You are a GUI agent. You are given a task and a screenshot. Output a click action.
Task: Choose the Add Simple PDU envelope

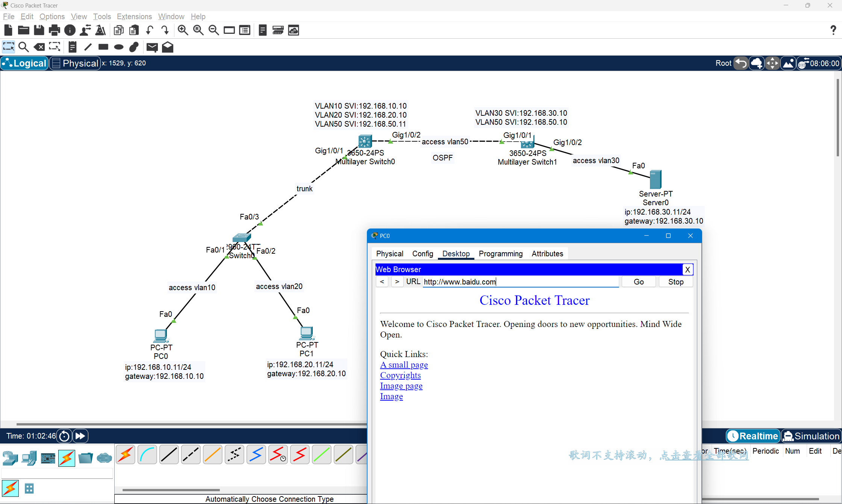(152, 47)
